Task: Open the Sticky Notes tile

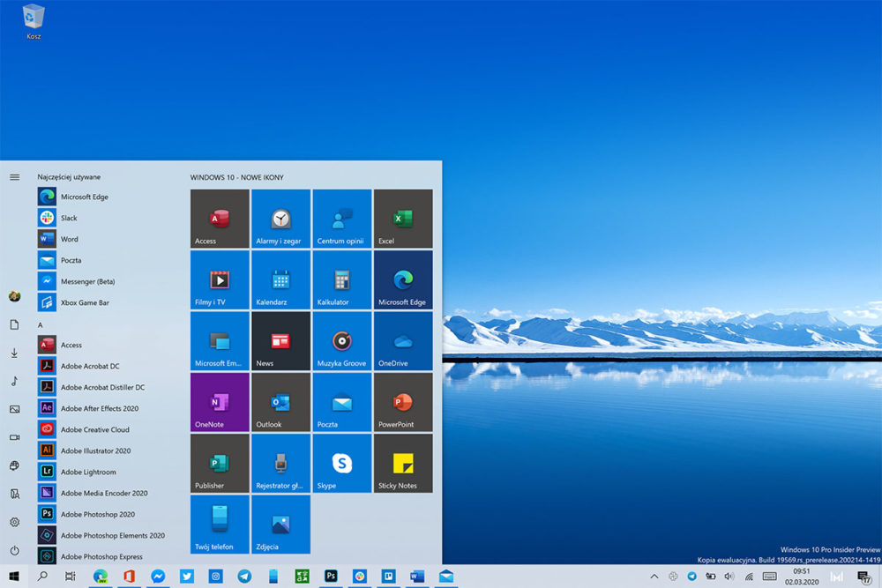Action: [x=403, y=463]
